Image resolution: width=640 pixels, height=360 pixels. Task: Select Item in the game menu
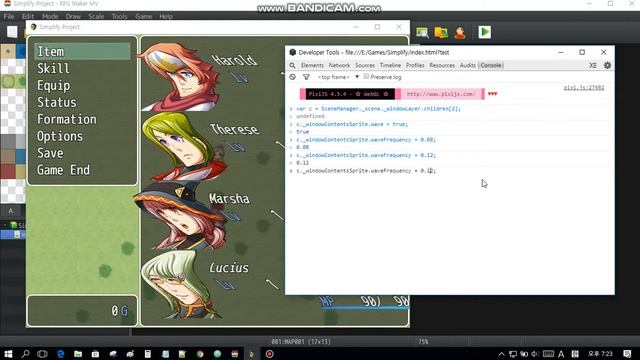[x=82, y=51]
